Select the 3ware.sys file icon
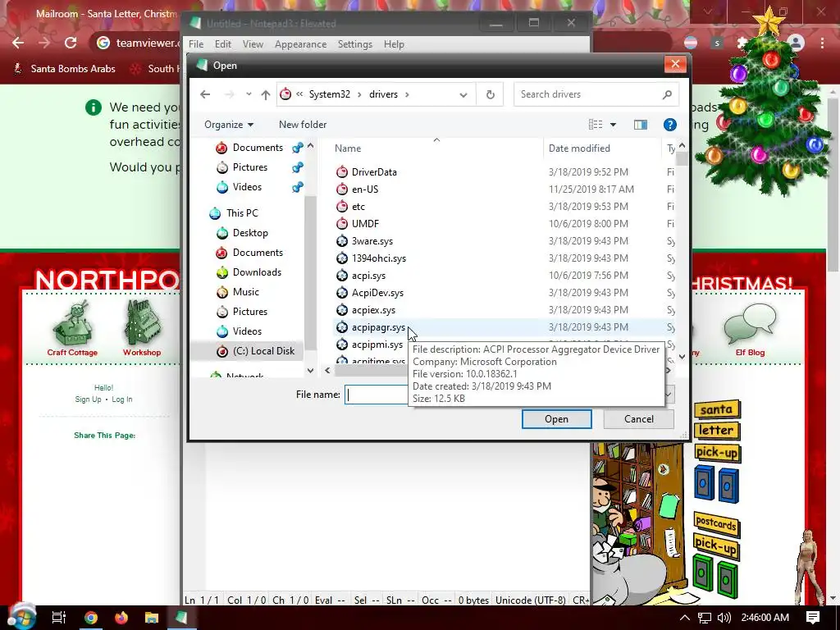 pyautogui.click(x=342, y=241)
